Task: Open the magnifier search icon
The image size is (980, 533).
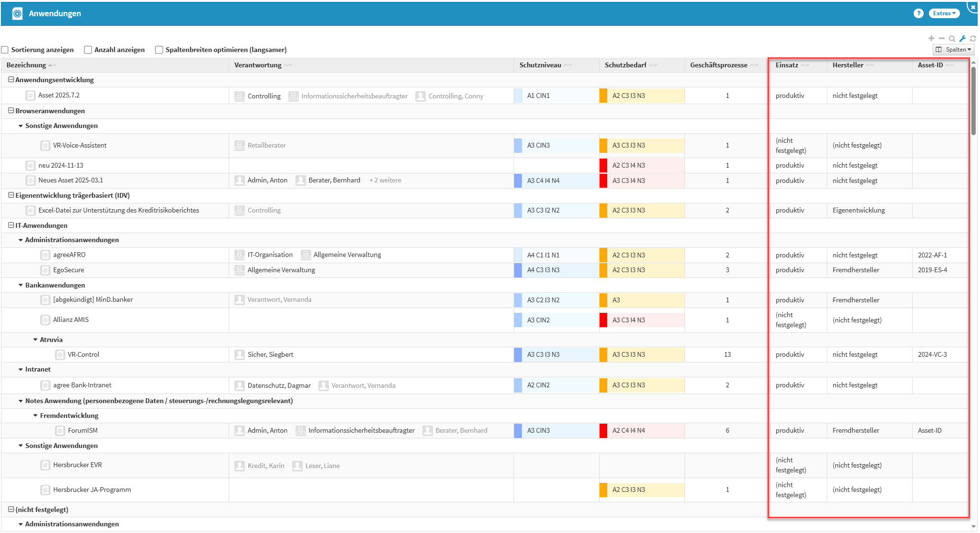Action: pos(952,39)
